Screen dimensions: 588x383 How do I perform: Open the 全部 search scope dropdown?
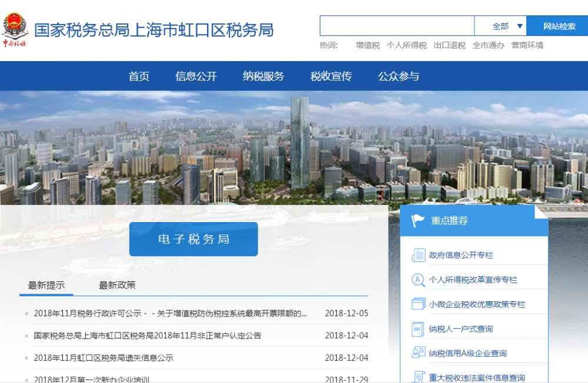pyautogui.click(x=499, y=26)
